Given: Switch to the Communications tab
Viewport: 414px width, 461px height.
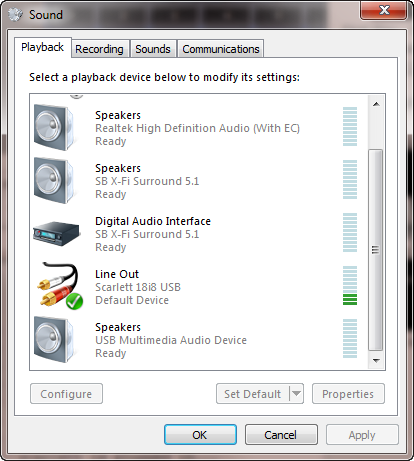Looking at the screenshot, I should coord(221,49).
